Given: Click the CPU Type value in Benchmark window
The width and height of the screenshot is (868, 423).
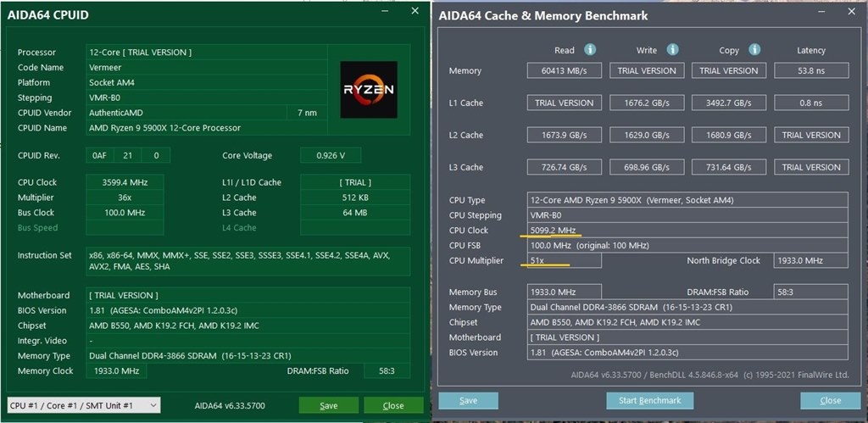Looking at the screenshot, I should [687, 200].
